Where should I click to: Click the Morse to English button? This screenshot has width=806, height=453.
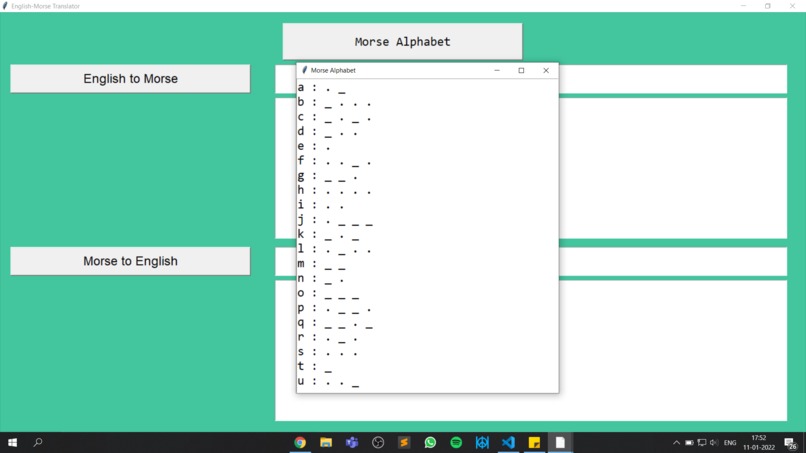130,261
